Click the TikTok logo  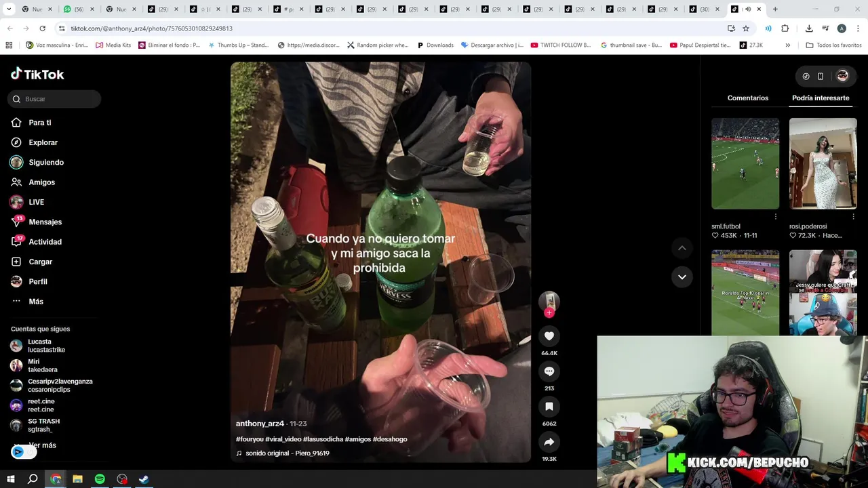(x=37, y=74)
